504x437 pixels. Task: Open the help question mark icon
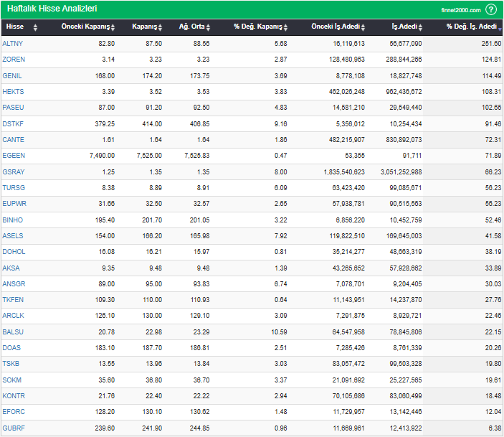pos(491,9)
